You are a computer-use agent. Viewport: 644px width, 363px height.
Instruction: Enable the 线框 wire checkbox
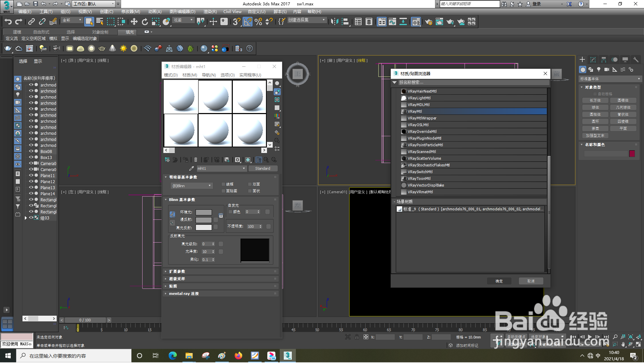tap(223, 185)
